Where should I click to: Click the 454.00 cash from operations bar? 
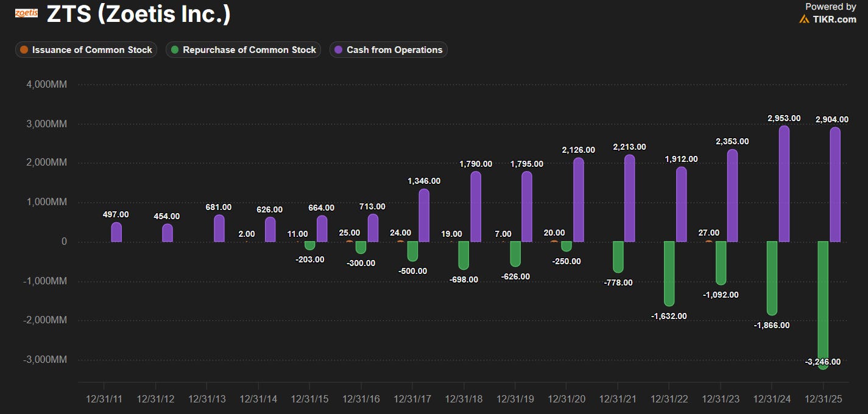[x=168, y=233]
